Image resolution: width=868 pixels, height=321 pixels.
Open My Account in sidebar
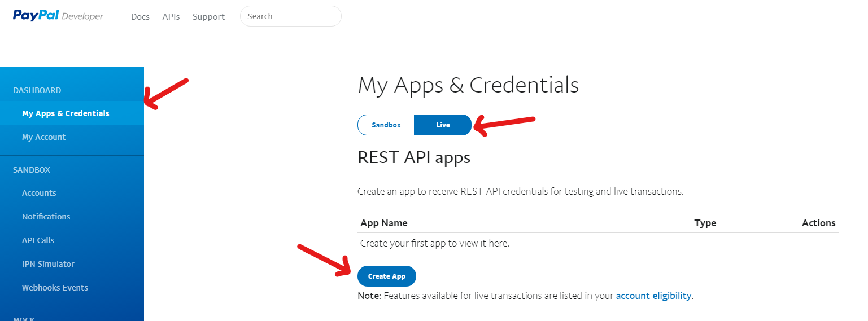coord(72,137)
